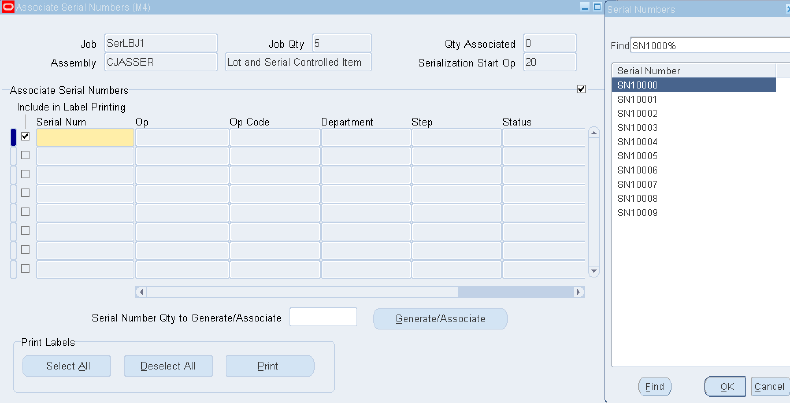Click the vertical scrollbar down arrow

594,271
